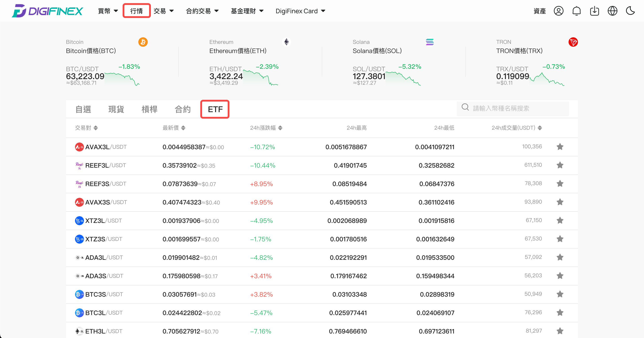Click the Bitcoin coin icon
Image resolution: width=644 pixels, height=338 pixels.
pos(143,42)
